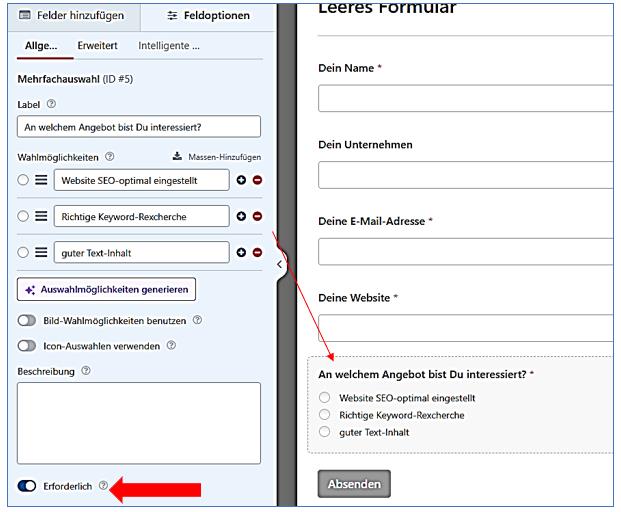The height and width of the screenshot is (512, 621).
Task: Click the Massen-Hinzufügen link
Action: pos(217,157)
